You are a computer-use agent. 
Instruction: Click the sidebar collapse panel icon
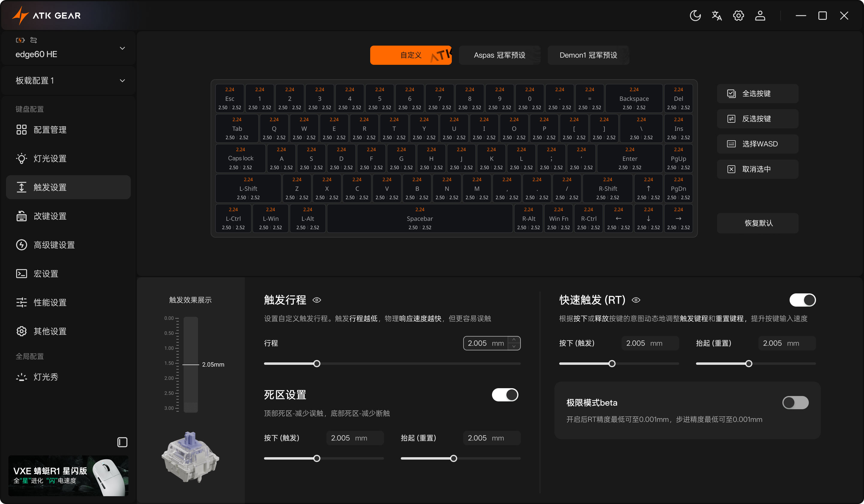122,442
